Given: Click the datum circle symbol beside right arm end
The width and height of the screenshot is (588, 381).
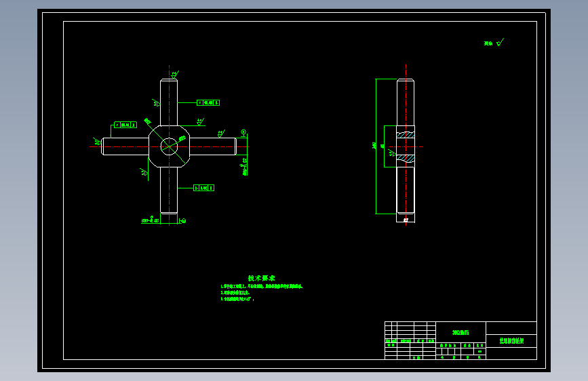Looking at the screenshot, I should click(x=243, y=132).
